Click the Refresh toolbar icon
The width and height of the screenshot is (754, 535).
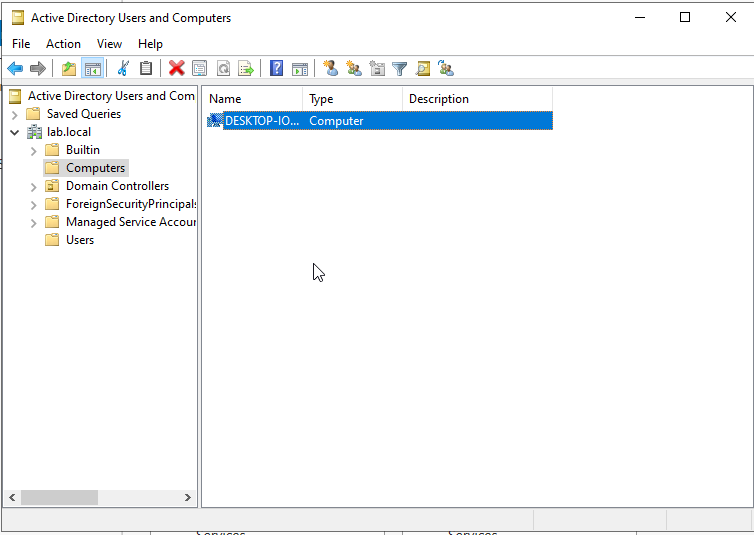(223, 68)
